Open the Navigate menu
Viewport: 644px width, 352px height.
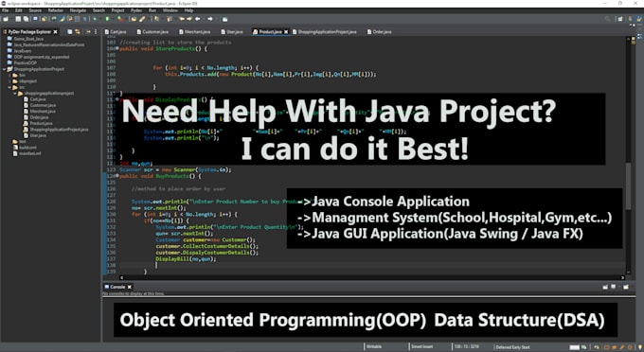click(x=78, y=10)
